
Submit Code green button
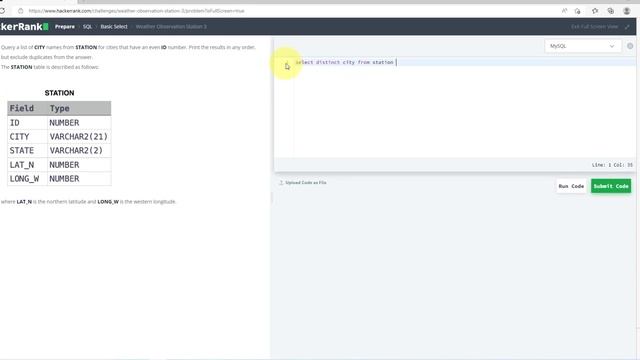pos(611,186)
